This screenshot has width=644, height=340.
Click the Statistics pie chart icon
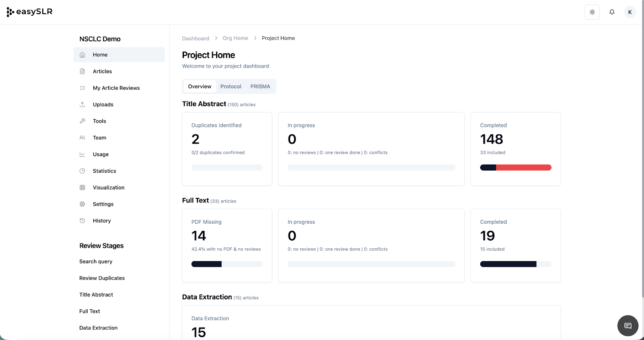point(83,171)
